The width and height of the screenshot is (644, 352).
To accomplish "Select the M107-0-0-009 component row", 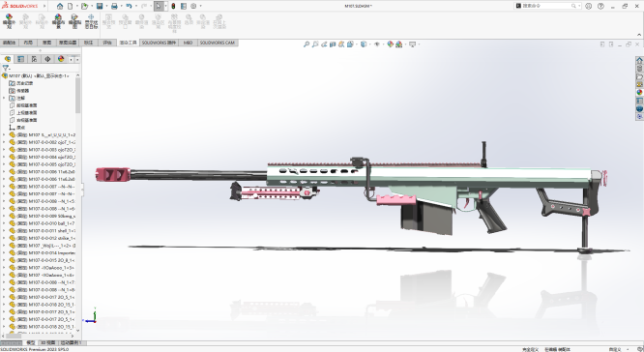I will click(x=42, y=216).
